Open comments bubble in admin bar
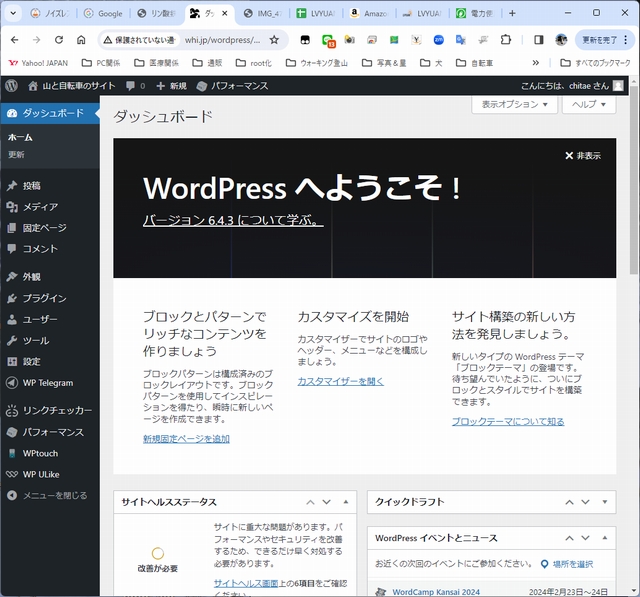Image resolution: width=640 pixels, height=597 pixels. coord(136,86)
